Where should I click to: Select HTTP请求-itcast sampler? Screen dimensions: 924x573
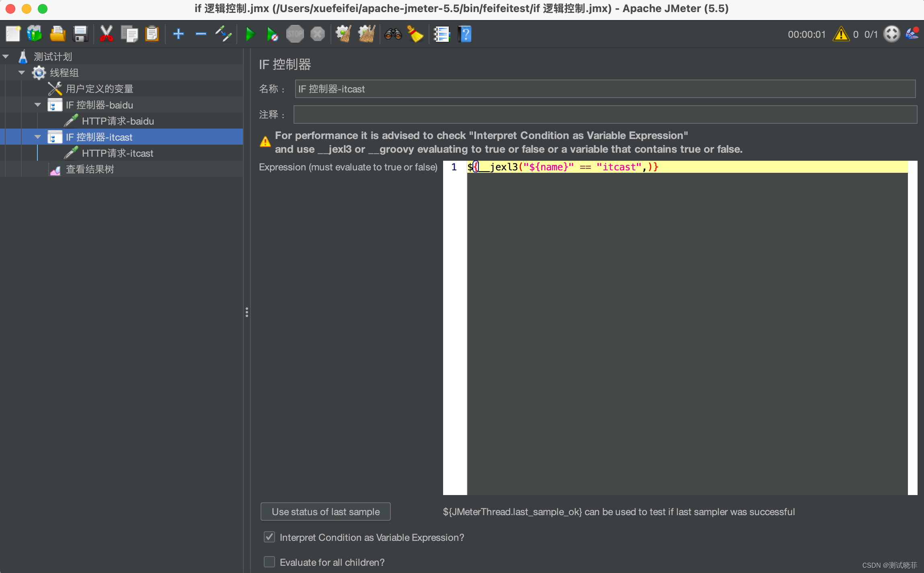point(117,153)
